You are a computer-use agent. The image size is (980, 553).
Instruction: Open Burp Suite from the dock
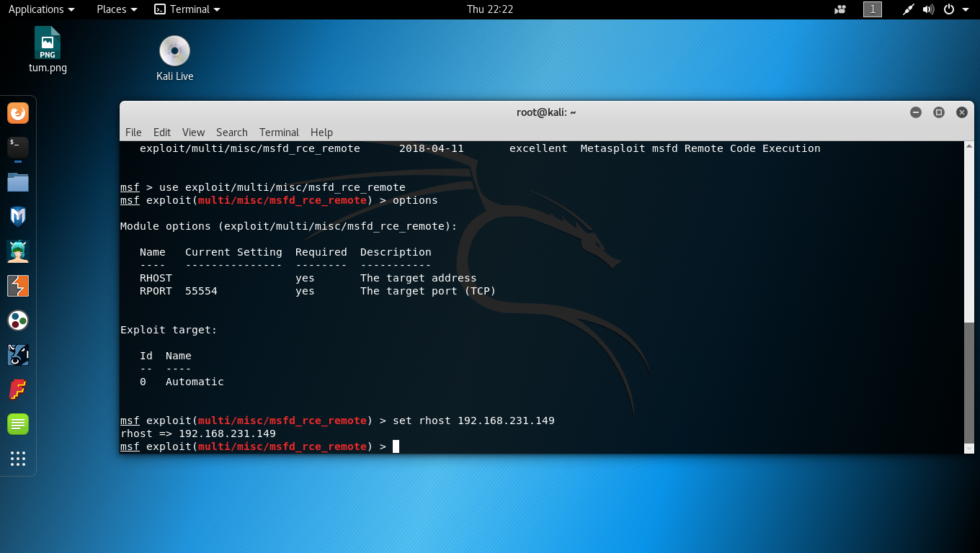coord(18,286)
